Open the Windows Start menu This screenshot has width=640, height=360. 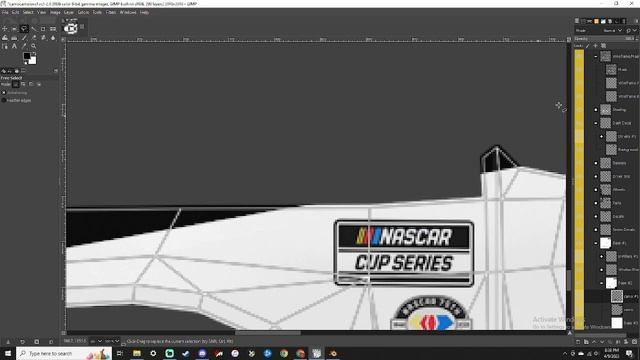[8, 353]
